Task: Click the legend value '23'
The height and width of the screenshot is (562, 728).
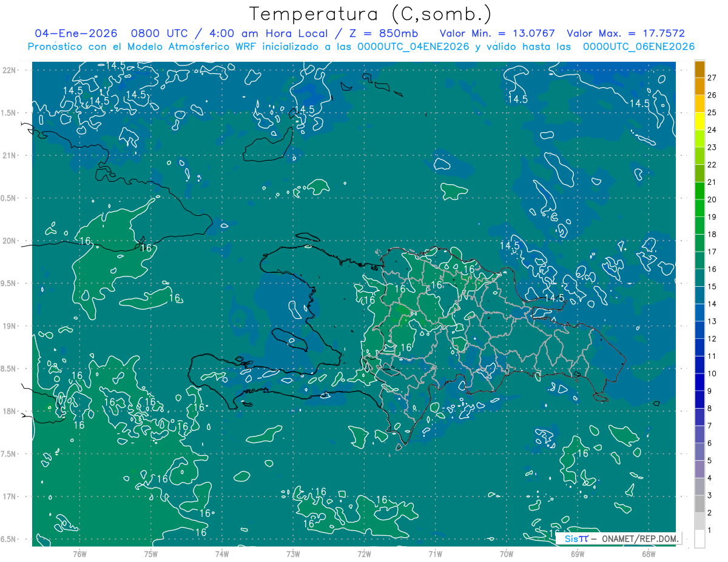Action: 712,147
